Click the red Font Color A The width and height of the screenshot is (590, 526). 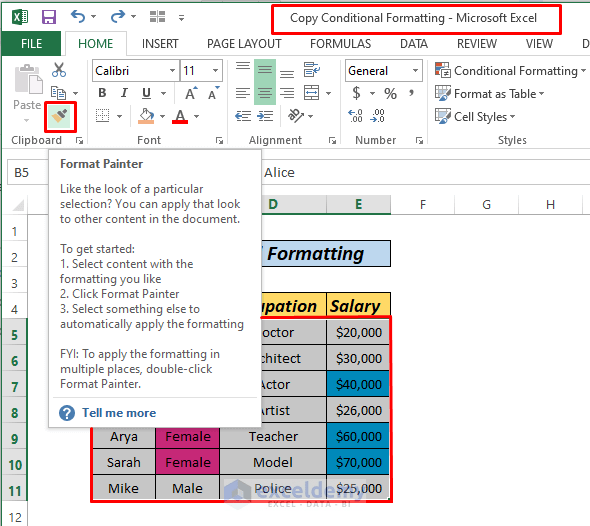point(180,116)
